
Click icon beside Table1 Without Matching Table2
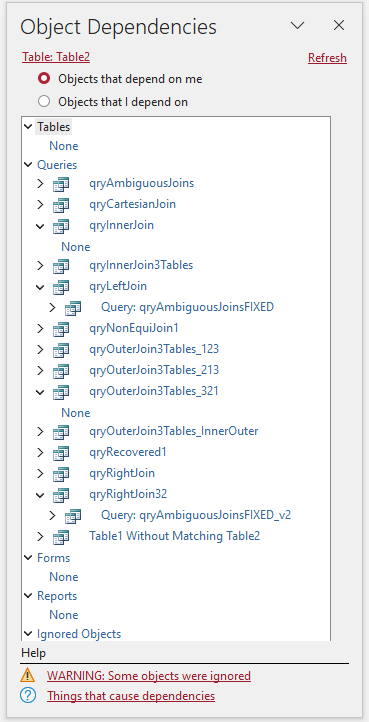(61, 537)
